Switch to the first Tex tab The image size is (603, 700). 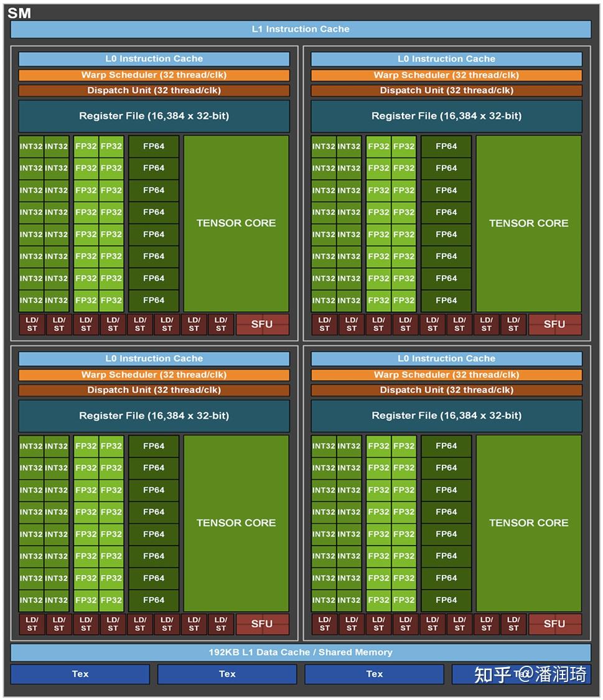click(79, 674)
